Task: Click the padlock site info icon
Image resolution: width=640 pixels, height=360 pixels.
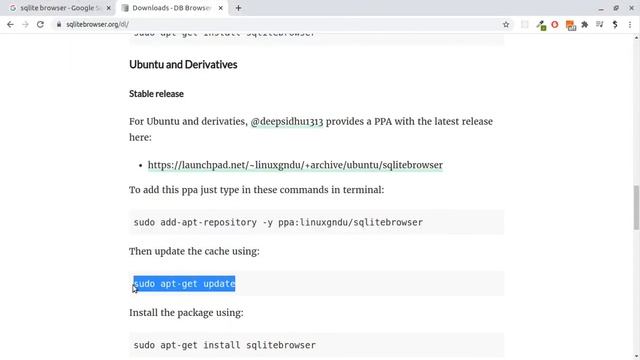Action: coord(59,24)
